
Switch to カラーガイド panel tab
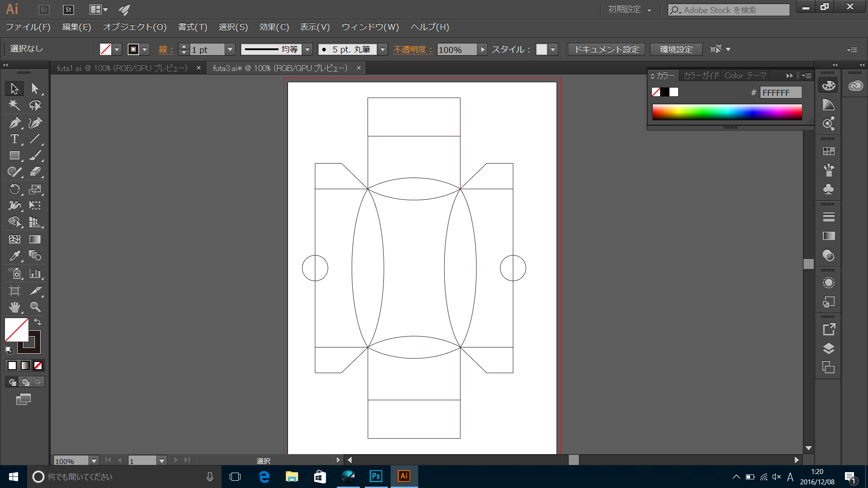point(701,75)
